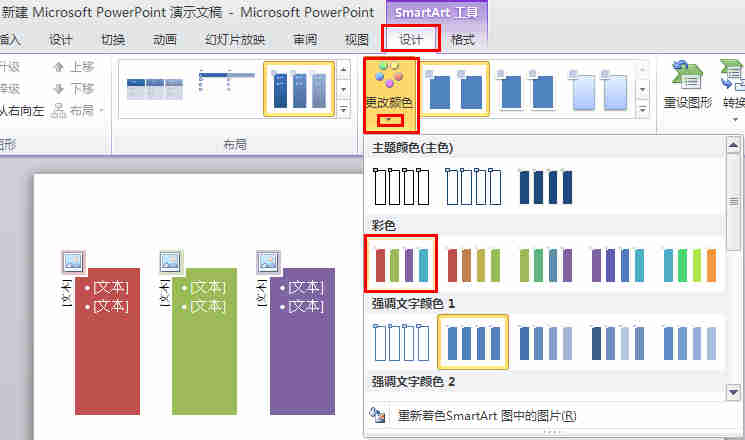Viewport: 745px width, 440px height.
Task: Open the 审阅 tab
Action: tap(305, 39)
